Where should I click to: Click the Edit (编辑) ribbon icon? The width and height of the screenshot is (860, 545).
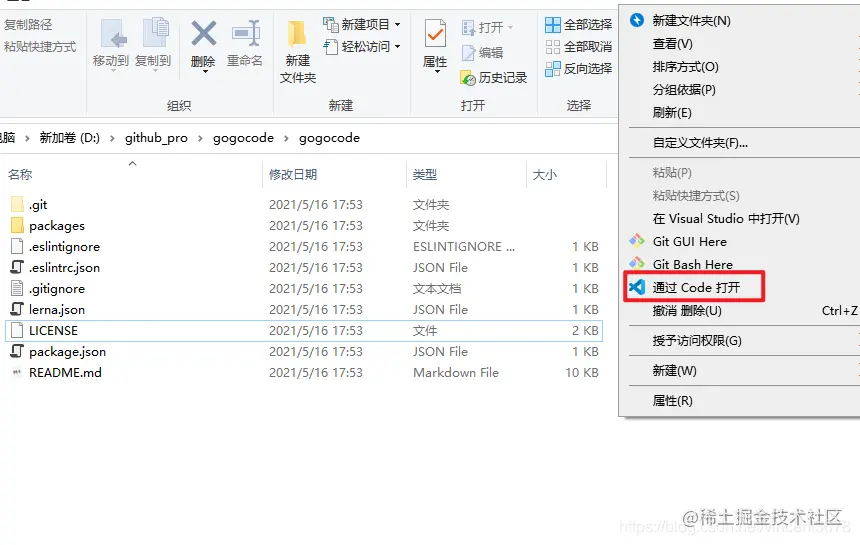(468, 53)
